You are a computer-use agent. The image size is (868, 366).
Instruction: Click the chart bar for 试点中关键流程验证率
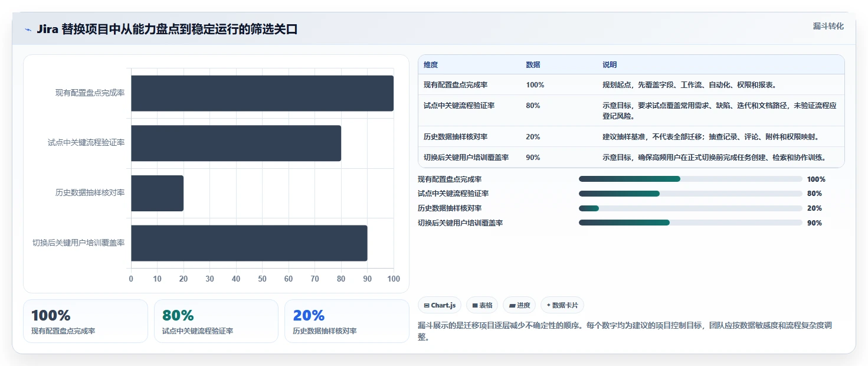click(236, 143)
